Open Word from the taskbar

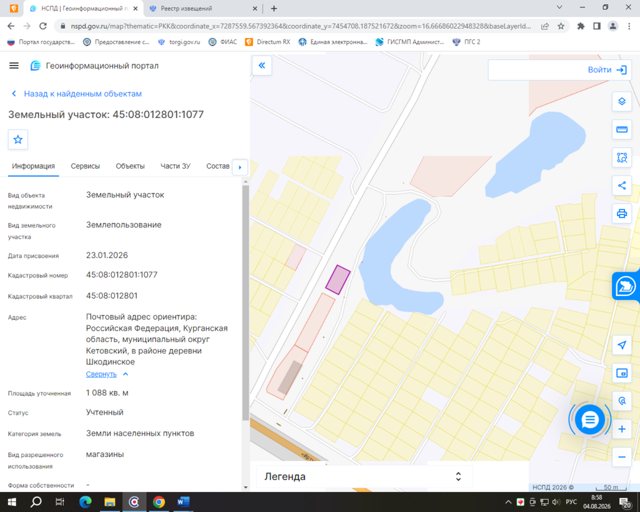(183, 502)
